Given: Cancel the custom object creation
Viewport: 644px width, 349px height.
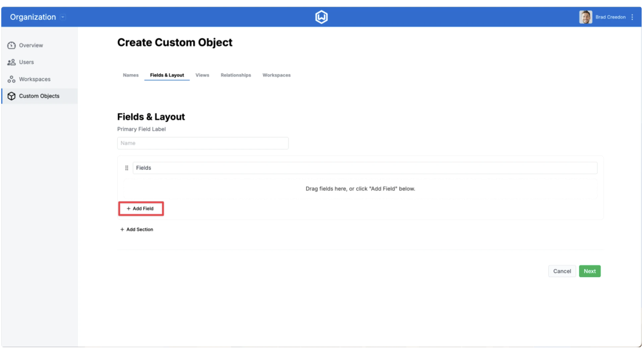Looking at the screenshot, I should [562, 271].
